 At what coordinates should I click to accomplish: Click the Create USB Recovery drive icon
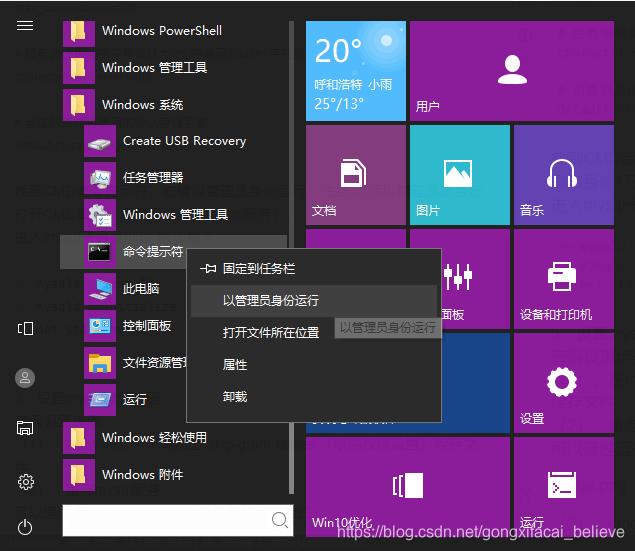100,141
